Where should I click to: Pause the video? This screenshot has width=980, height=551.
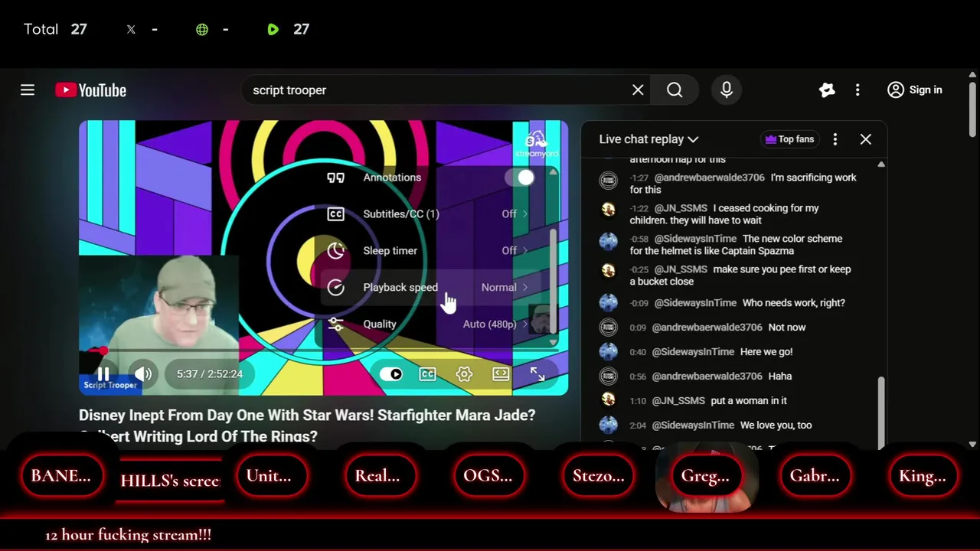click(x=103, y=373)
